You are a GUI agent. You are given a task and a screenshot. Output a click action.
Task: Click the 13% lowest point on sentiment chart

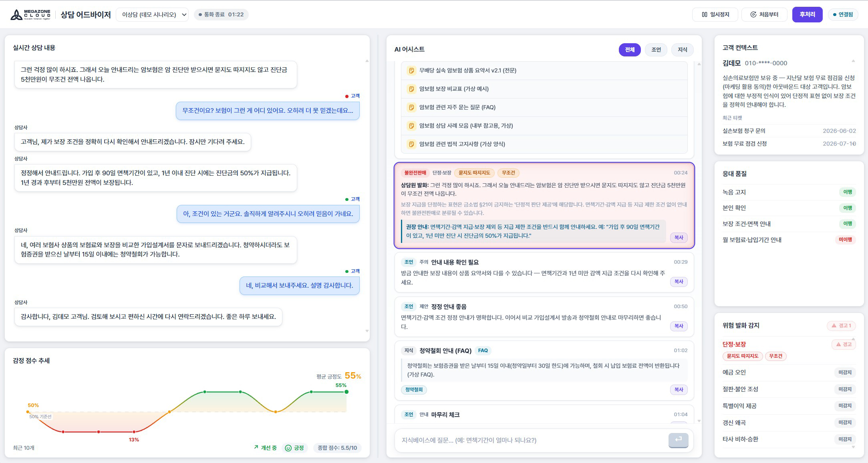pyautogui.click(x=134, y=432)
